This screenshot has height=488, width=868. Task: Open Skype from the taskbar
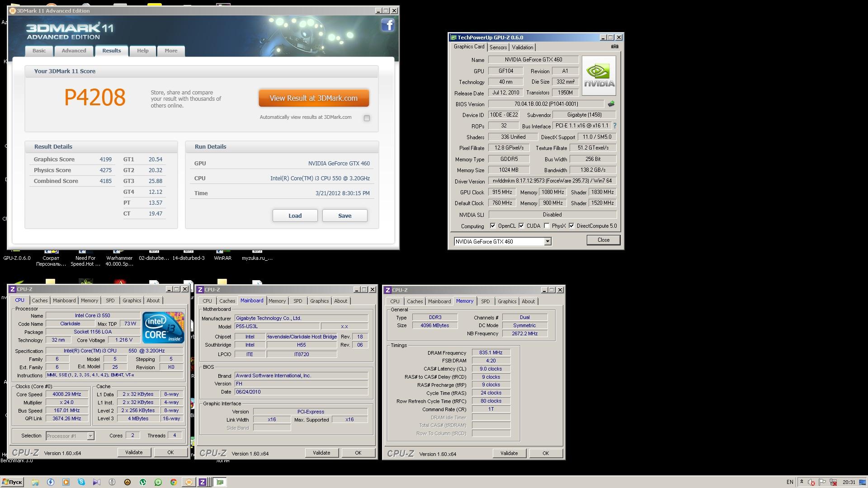coord(81,482)
